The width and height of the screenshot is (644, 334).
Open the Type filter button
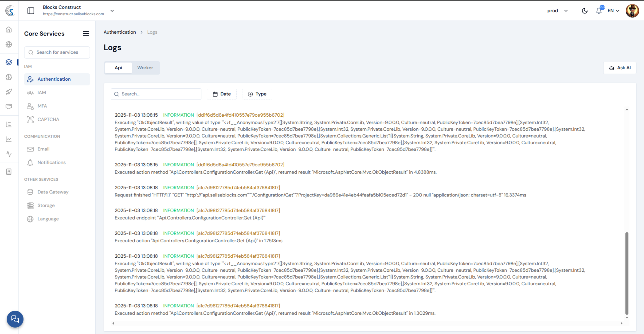pyautogui.click(x=257, y=94)
